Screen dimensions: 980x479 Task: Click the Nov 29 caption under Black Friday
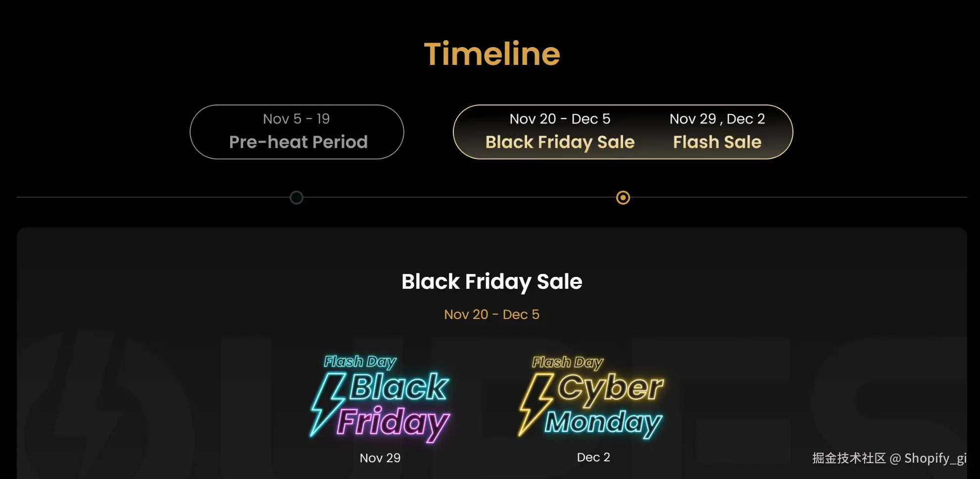380,458
